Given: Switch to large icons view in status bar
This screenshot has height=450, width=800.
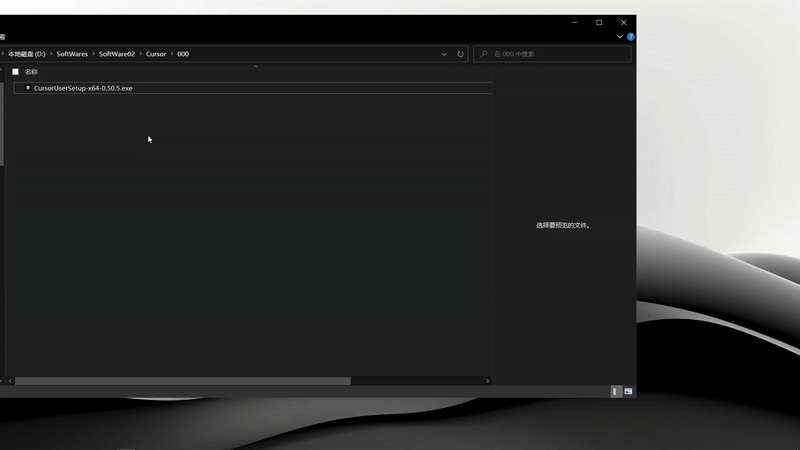Looking at the screenshot, I should click(628, 391).
